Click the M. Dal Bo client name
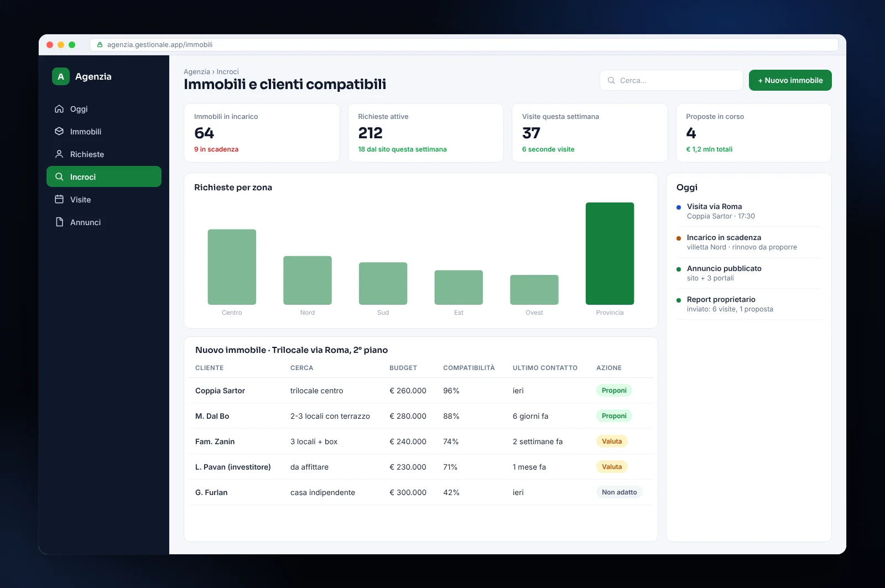Screen dimensions: 885x588 tap(212, 416)
